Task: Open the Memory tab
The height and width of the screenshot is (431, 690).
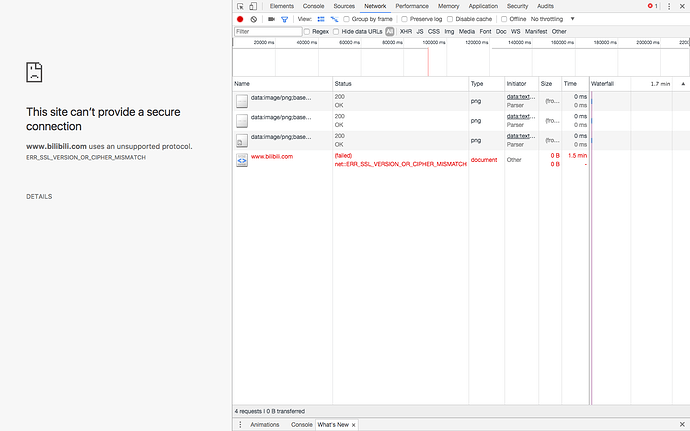Action: coord(448,6)
